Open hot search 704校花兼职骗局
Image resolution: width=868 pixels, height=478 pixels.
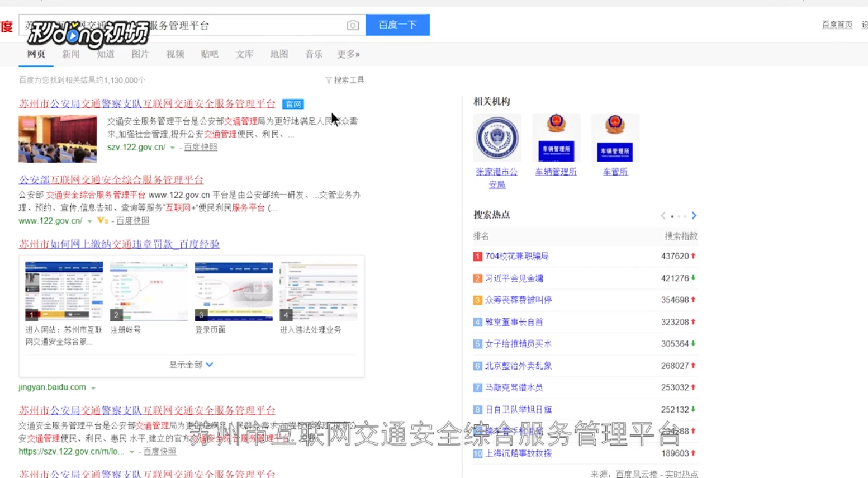(x=517, y=256)
